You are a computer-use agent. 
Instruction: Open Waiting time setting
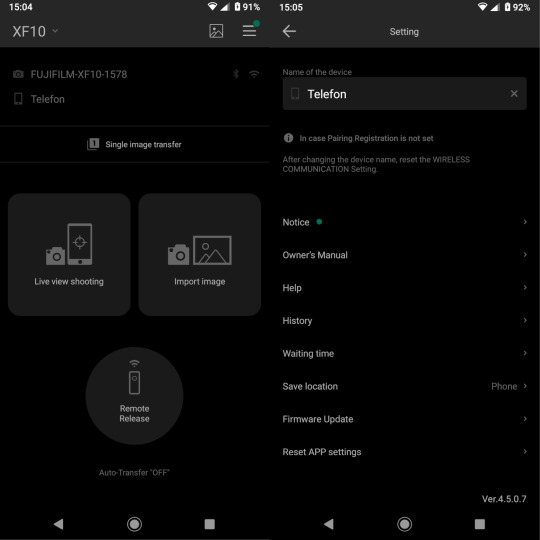click(x=404, y=353)
